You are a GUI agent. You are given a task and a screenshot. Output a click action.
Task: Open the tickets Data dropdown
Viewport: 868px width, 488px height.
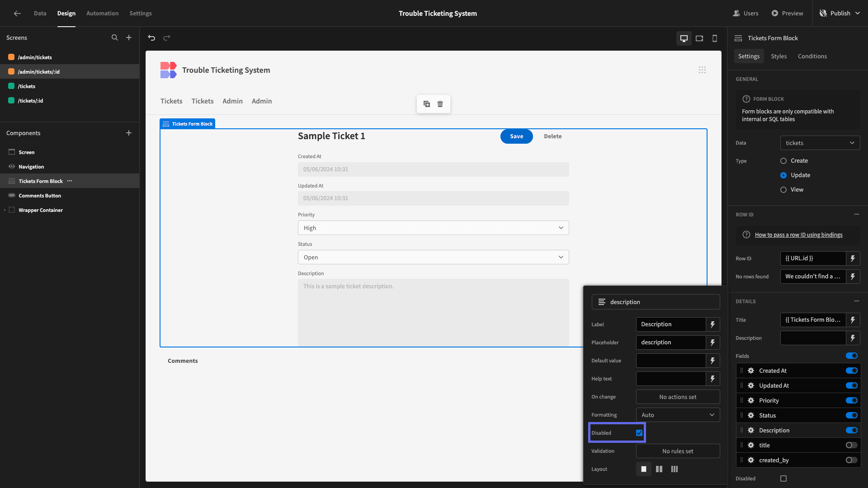pos(820,143)
